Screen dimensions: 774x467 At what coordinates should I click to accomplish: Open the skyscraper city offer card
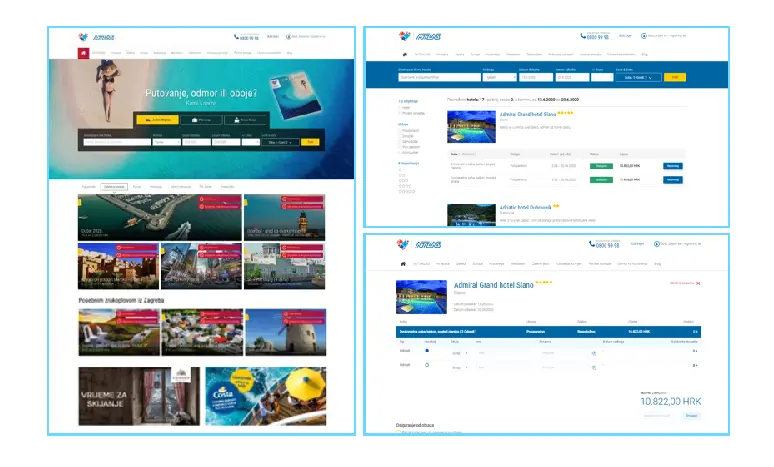click(201, 266)
